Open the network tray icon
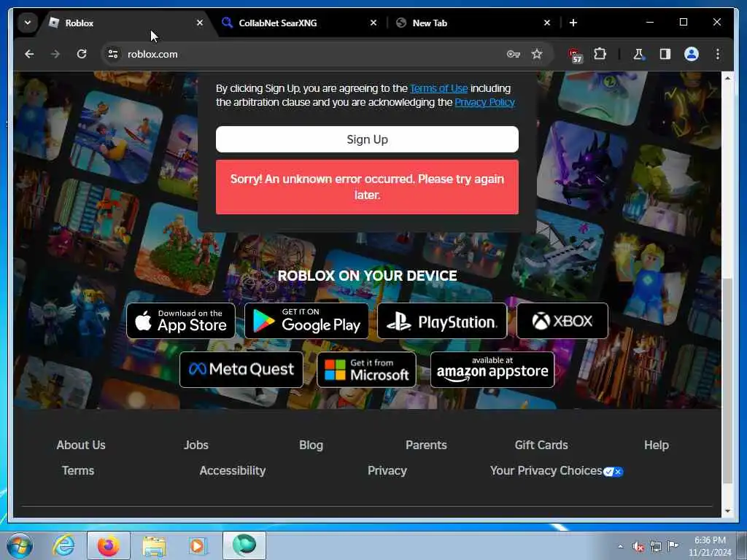 [656, 547]
